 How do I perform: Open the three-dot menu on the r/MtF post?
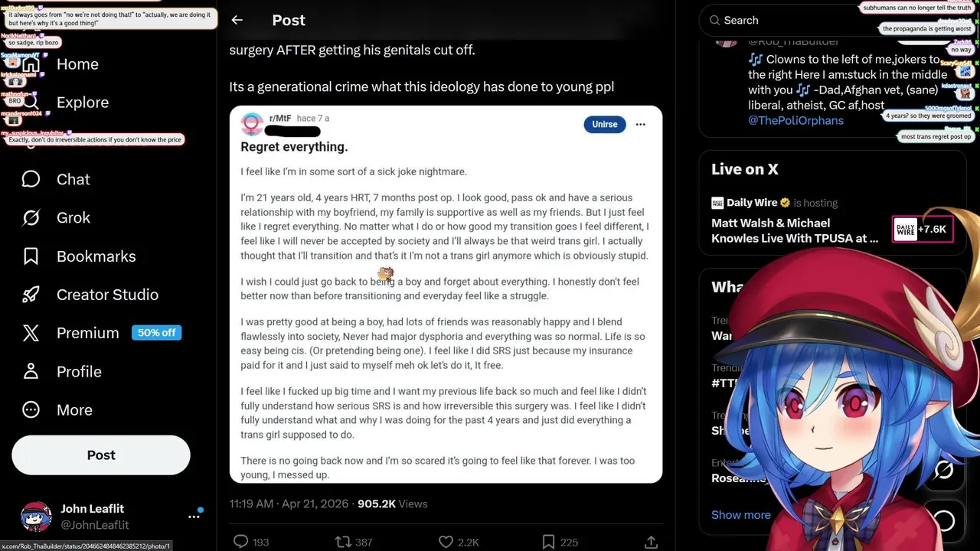(640, 124)
